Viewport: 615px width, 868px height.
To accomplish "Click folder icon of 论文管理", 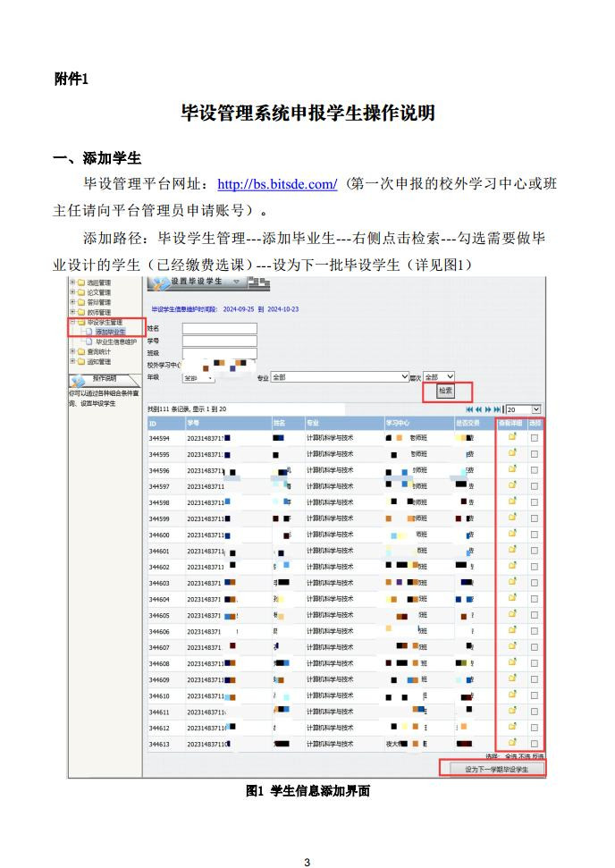I will (x=80, y=292).
